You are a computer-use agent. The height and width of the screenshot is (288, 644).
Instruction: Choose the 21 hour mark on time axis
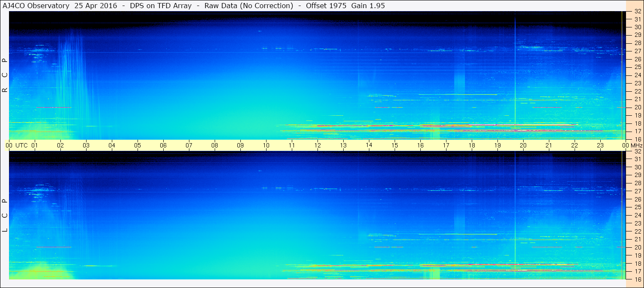pyautogui.click(x=549, y=145)
